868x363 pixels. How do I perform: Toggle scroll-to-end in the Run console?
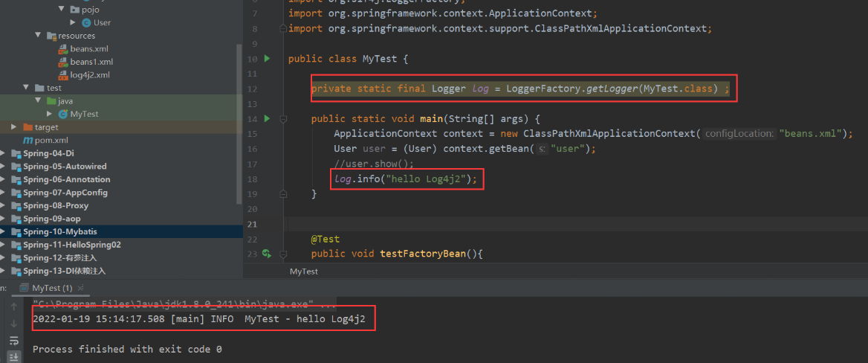pos(14,357)
